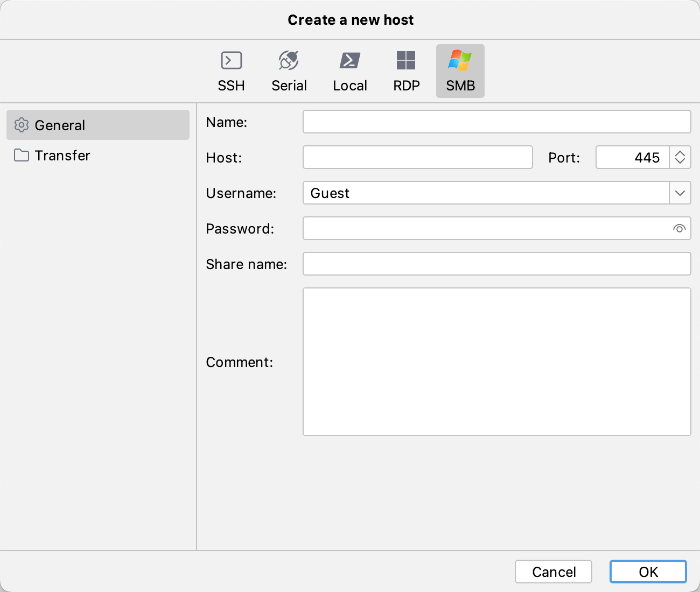Viewport: 700px width, 592px height.
Task: Focus the Host input field
Action: [x=418, y=157]
